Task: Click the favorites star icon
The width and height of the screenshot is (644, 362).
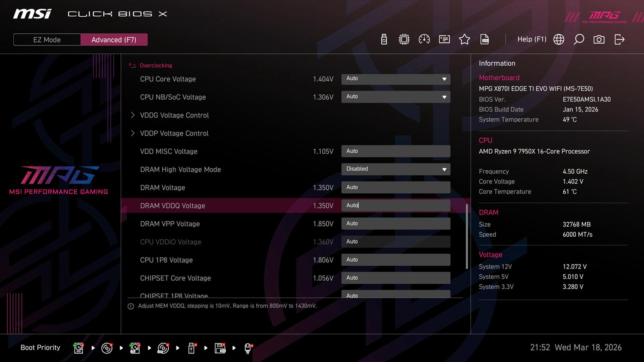Action: (x=464, y=39)
